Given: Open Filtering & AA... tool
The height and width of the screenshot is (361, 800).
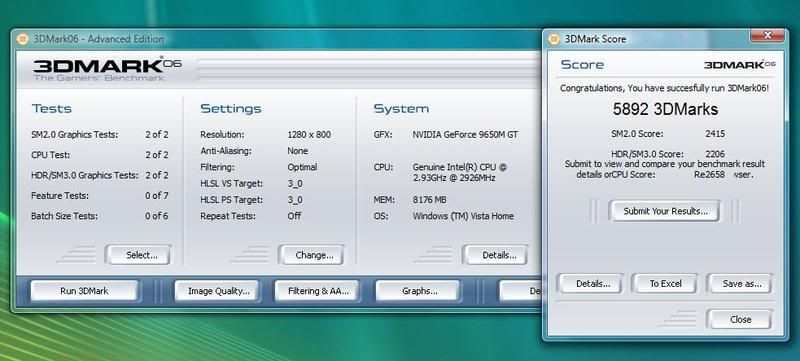Looking at the screenshot, I should (317, 291).
